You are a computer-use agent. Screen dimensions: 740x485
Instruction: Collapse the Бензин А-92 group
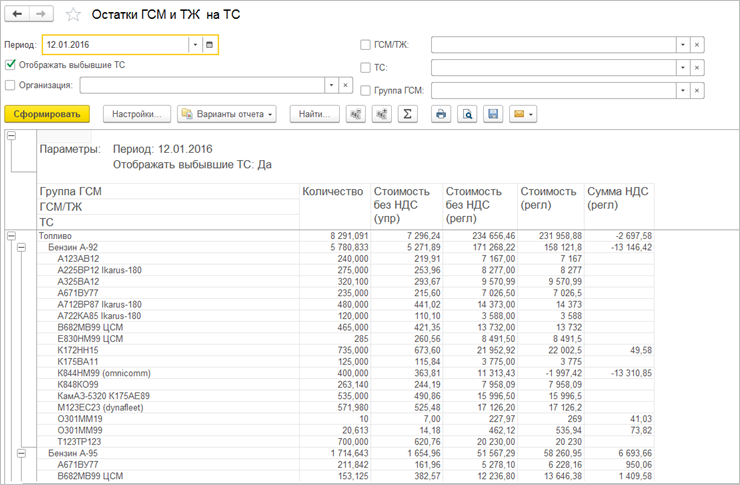pyautogui.click(x=21, y=247)
